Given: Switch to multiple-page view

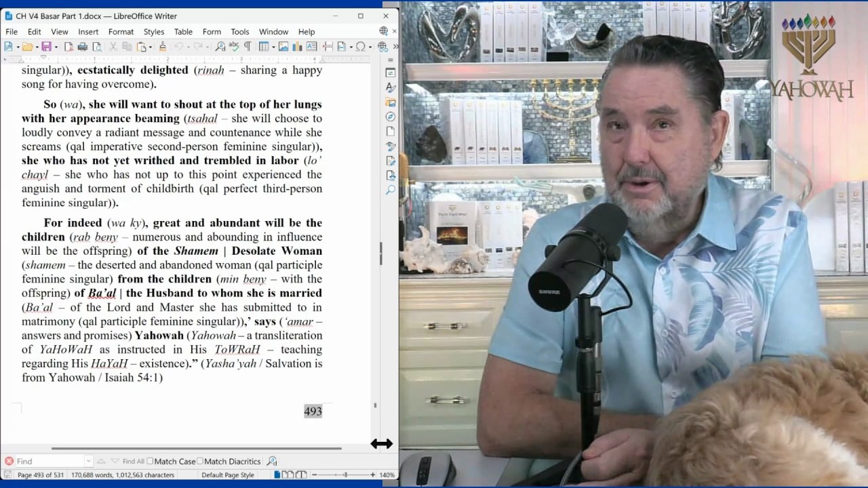Looking at the screenshot, I should [288, 474].
